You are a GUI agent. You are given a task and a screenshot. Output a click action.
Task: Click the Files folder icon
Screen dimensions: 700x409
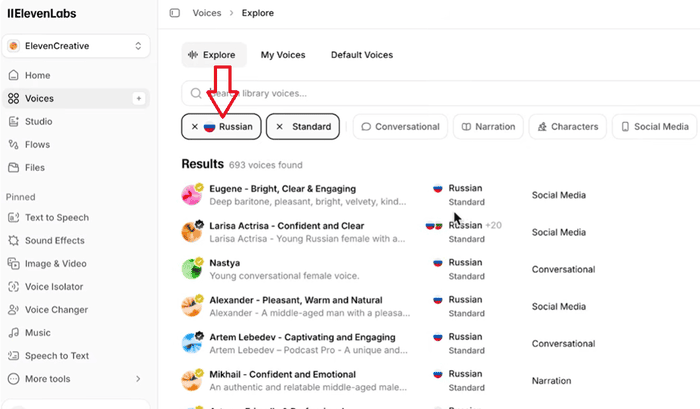(14, 167)
